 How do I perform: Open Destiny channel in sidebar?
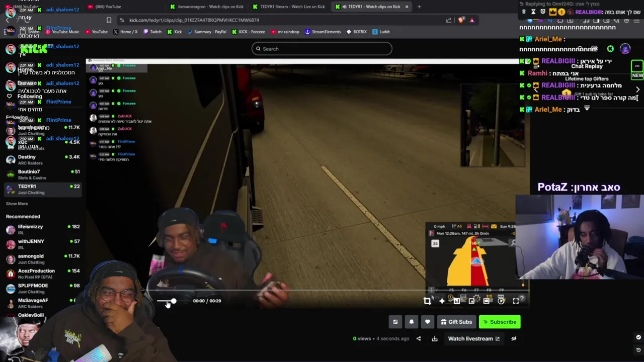[43, 159]
